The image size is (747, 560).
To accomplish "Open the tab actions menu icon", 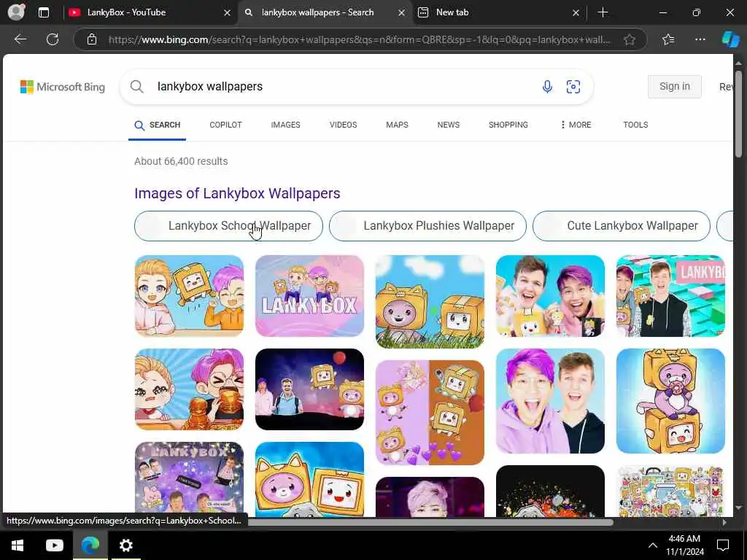I will 43,12.
